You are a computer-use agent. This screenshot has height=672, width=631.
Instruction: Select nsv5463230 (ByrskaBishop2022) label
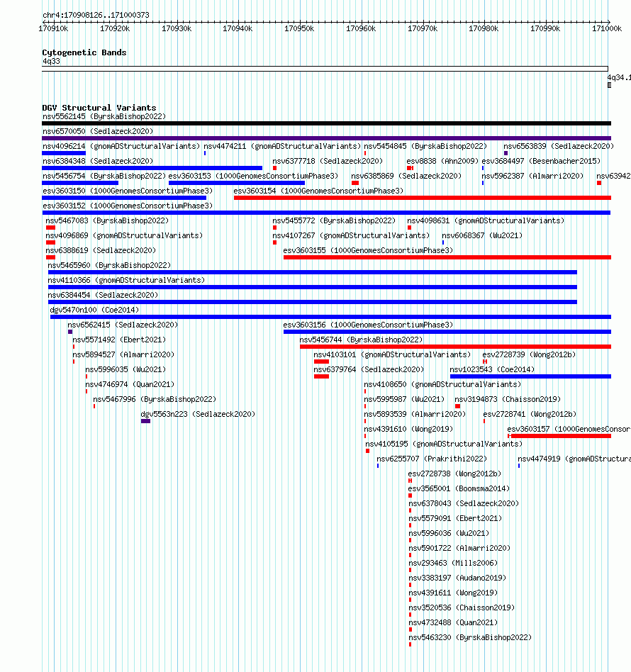[470, 638]
